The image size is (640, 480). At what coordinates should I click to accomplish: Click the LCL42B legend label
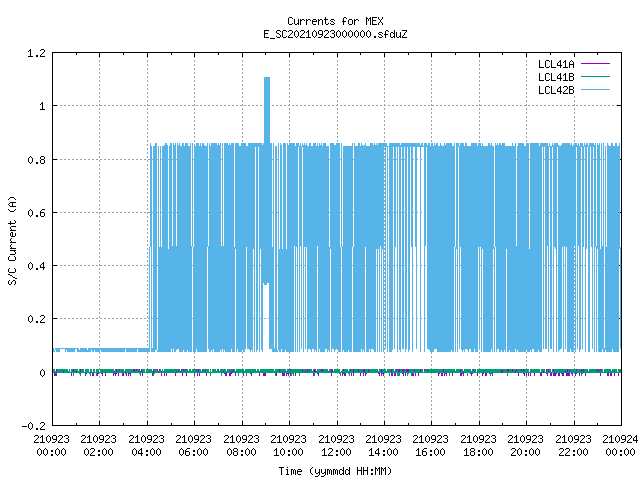pyautogui.click(x=556, y=90)
